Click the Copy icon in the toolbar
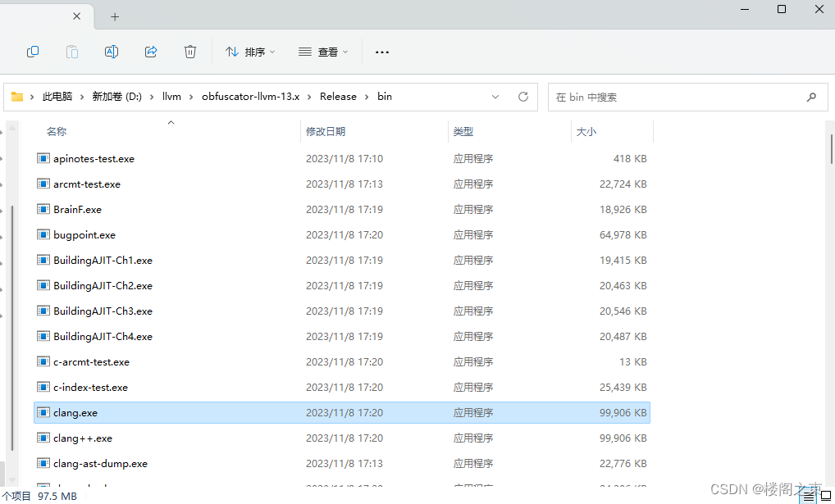Image resolution: width=835 pixels, height=504 pixels. pos(33,52)
